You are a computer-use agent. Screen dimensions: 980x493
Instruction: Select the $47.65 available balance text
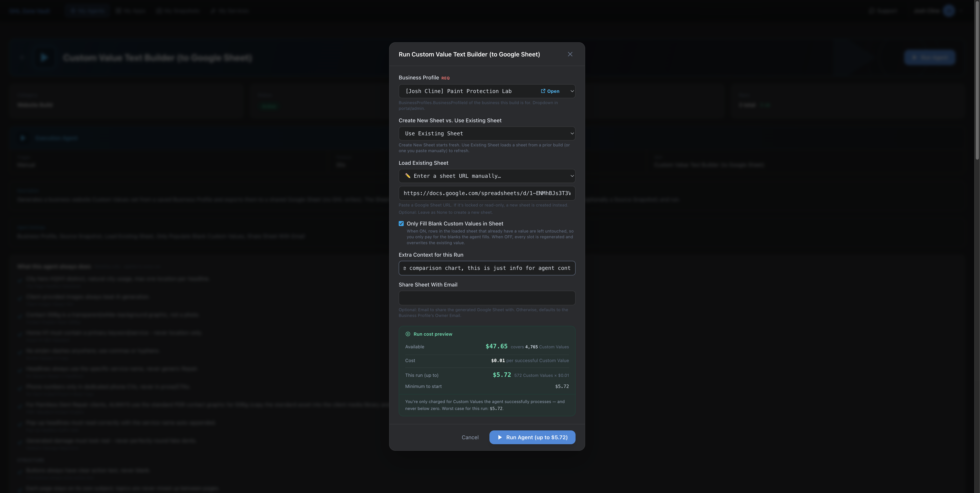pos(497,346)
